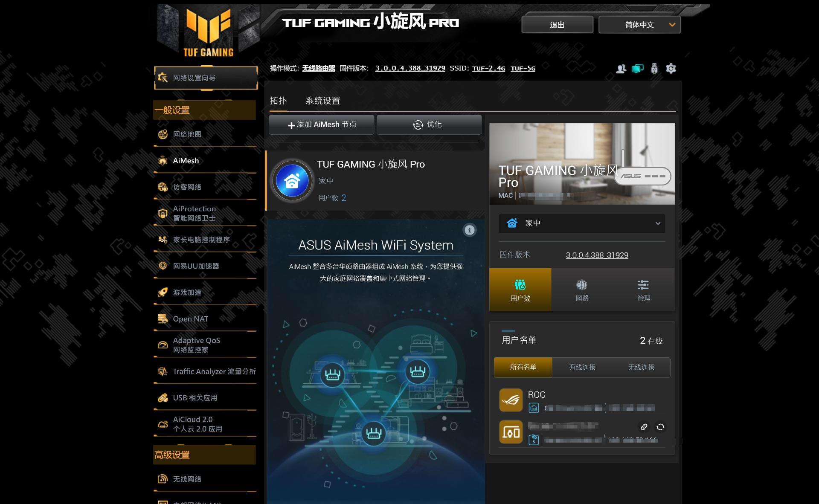Switch to the 系统设置 tab
The height and width of the screenshot is (504, 819).
pos(323,101)
